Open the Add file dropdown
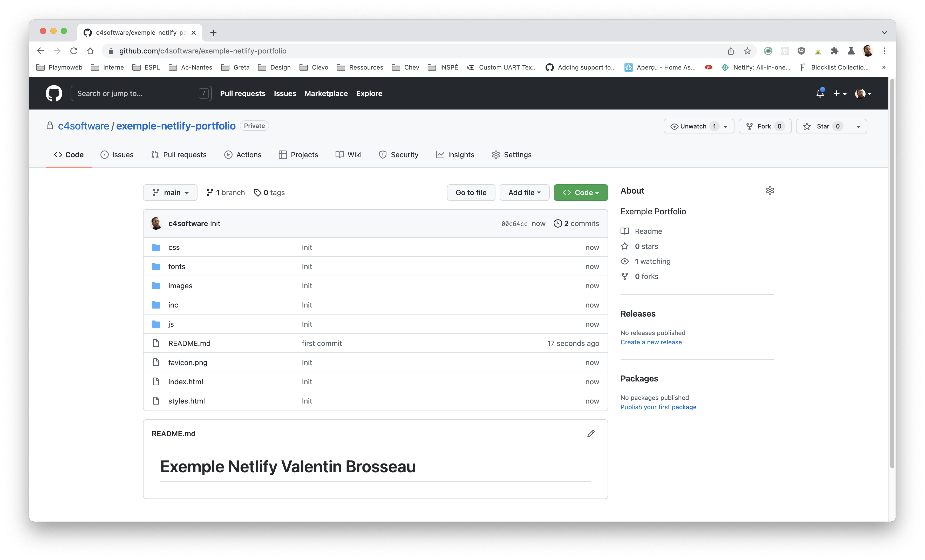 (x=524, y=193)
